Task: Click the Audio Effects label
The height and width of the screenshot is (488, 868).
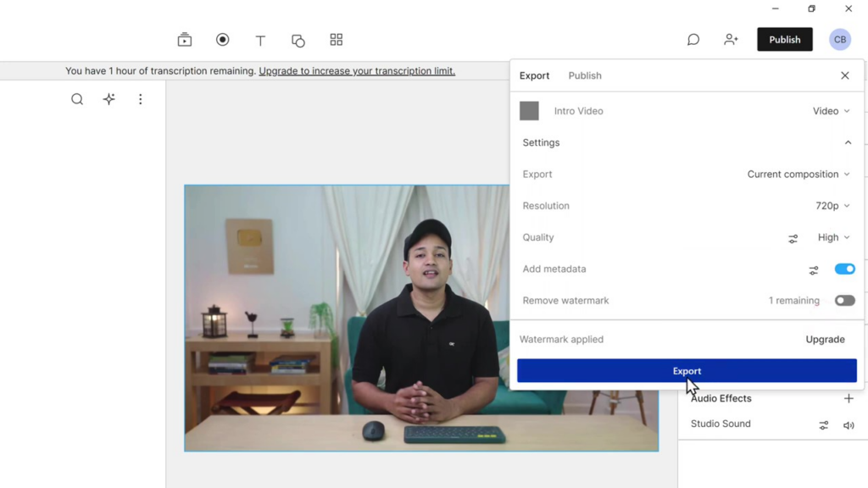Action: (x=721, y=398)
